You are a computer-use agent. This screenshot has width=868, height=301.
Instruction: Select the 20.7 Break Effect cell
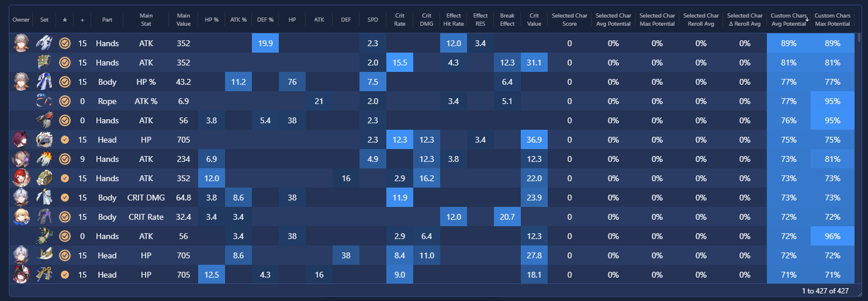507,217
